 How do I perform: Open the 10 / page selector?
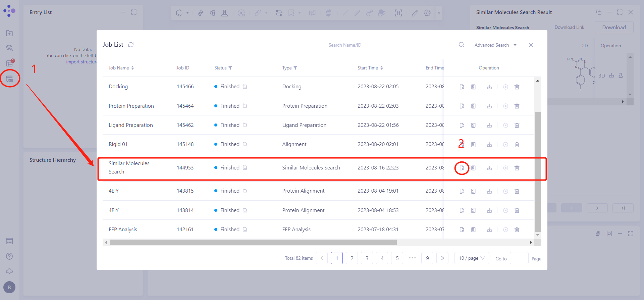(x=472, y=258)
